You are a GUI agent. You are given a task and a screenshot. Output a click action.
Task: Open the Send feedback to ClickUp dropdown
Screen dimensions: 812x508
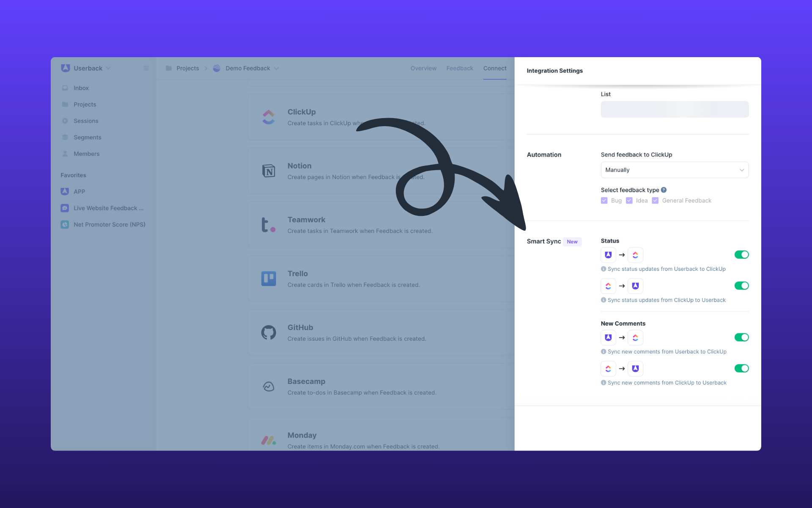pos(675,170)
